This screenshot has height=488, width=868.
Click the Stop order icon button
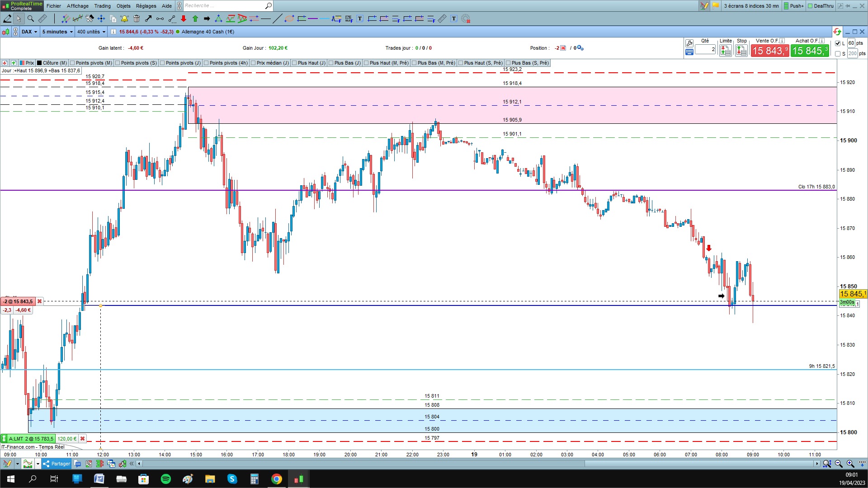pos(741,51)
